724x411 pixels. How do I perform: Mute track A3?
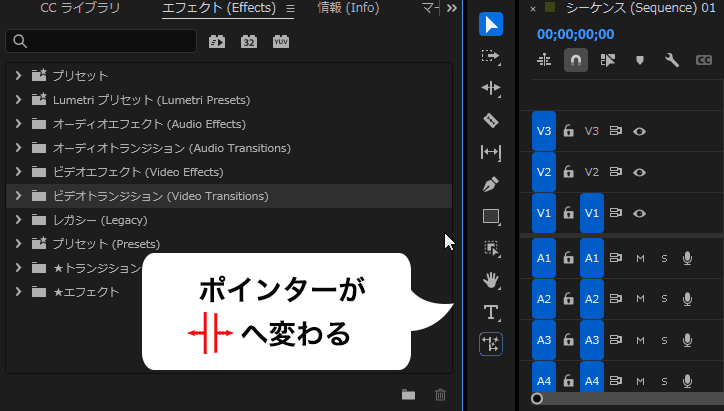tap(640, 341)
